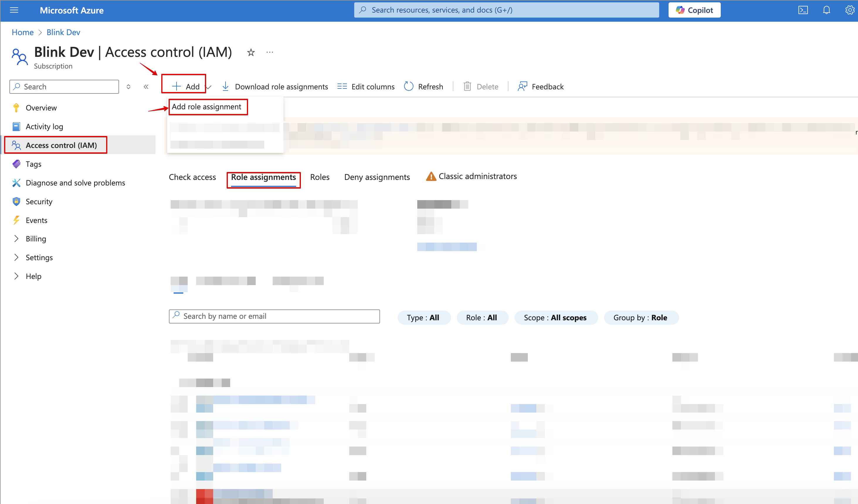
Task: Click the Refresh toolbar icon
Action: point(408,86)
